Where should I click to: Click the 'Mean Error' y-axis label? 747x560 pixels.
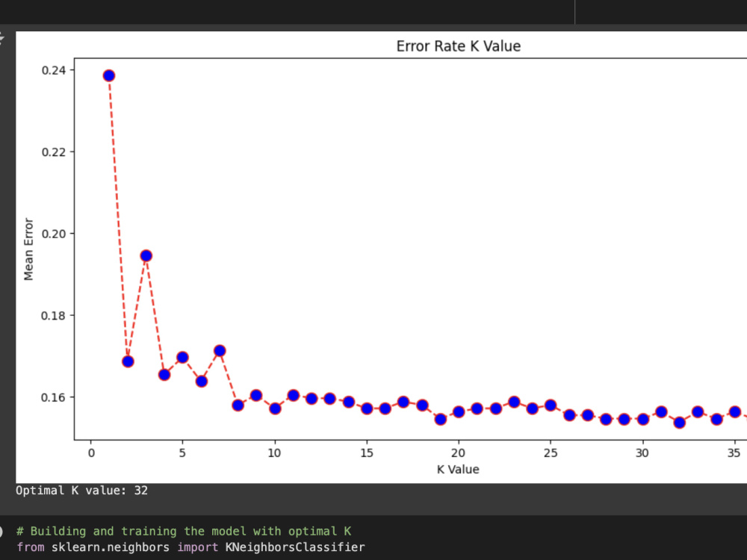(x=28, y=249)
